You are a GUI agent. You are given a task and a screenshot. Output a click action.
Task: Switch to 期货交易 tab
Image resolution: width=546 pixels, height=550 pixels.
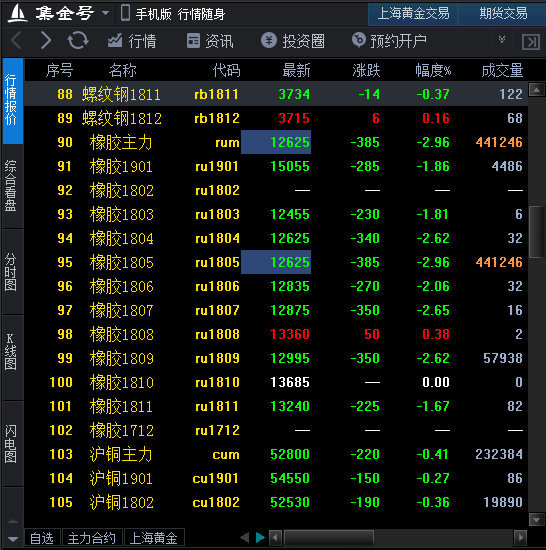(503, 14)
